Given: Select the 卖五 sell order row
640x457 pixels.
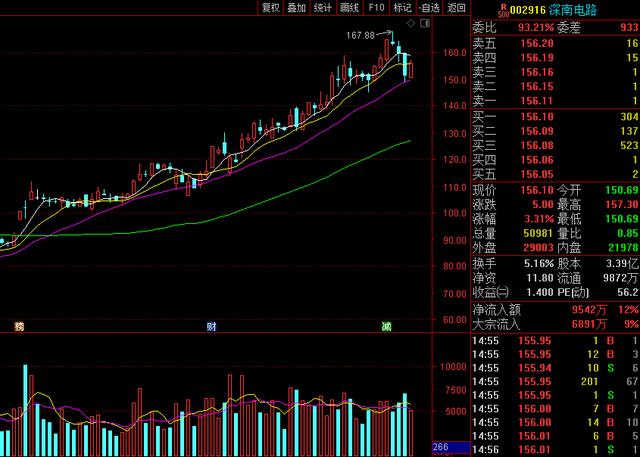Looking at the screenshot, I should click(555, 44).
